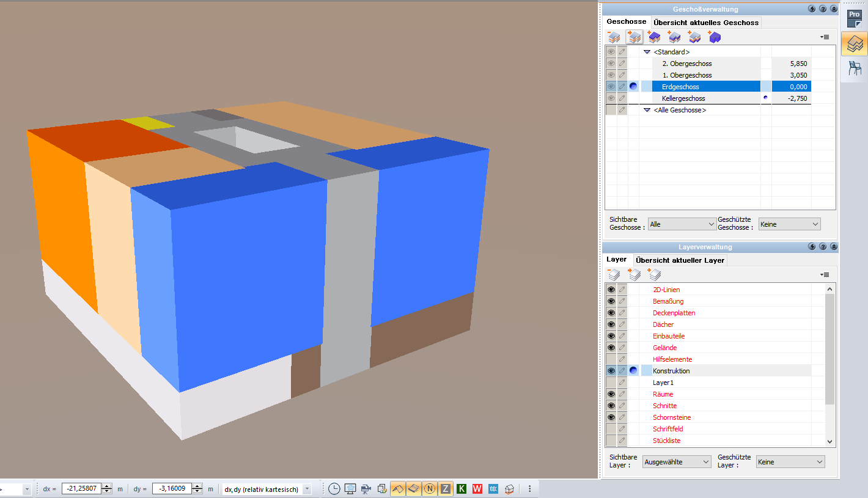Click the 3D house icon at status bar right
This screenshot has height=498, width=868.
[x=509, y=488]
